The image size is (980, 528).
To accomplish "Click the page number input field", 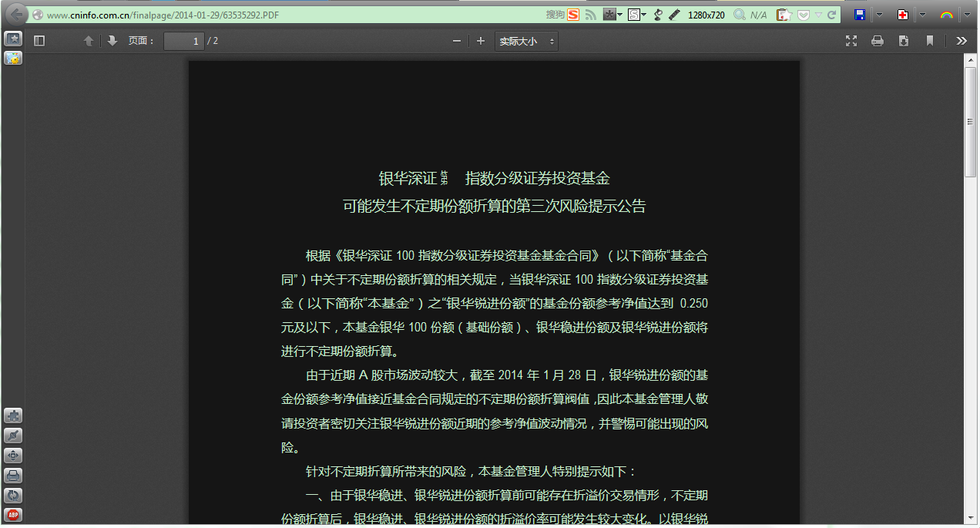I will pyautogui.click(x=183, y=41).
